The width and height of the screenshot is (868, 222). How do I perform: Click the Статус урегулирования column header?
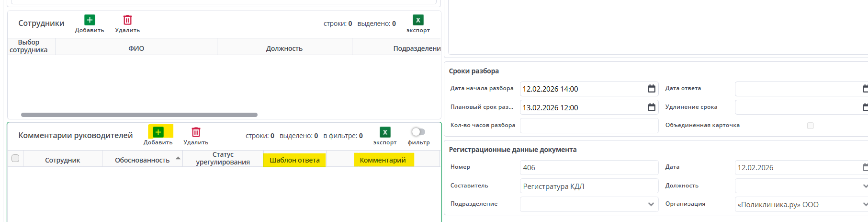(x=223, y=158)
